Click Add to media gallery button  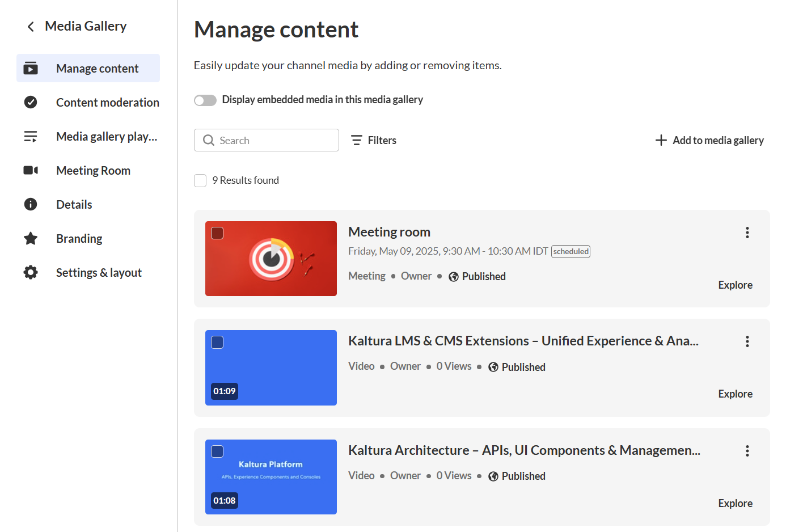[x=709, y=140]
